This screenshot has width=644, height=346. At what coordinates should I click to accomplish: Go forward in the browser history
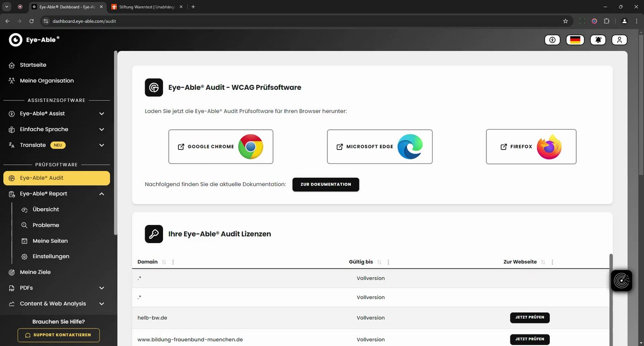pos(19,21)
